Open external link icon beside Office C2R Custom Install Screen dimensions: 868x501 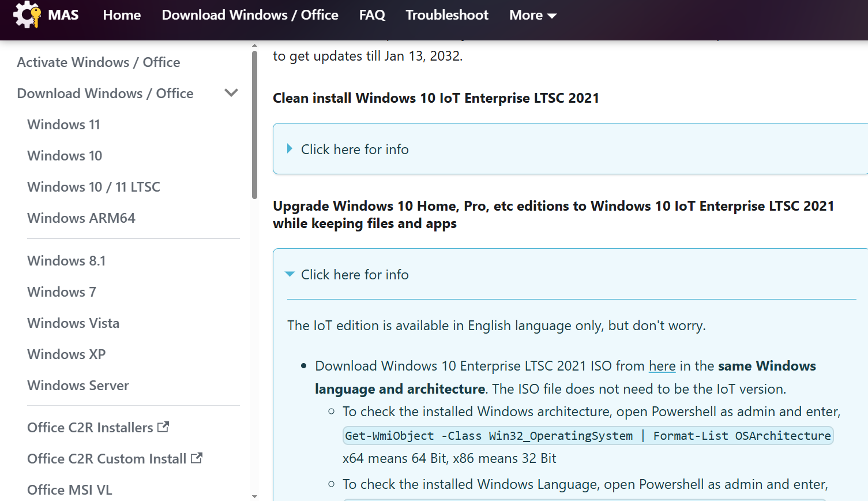point(197,458)
